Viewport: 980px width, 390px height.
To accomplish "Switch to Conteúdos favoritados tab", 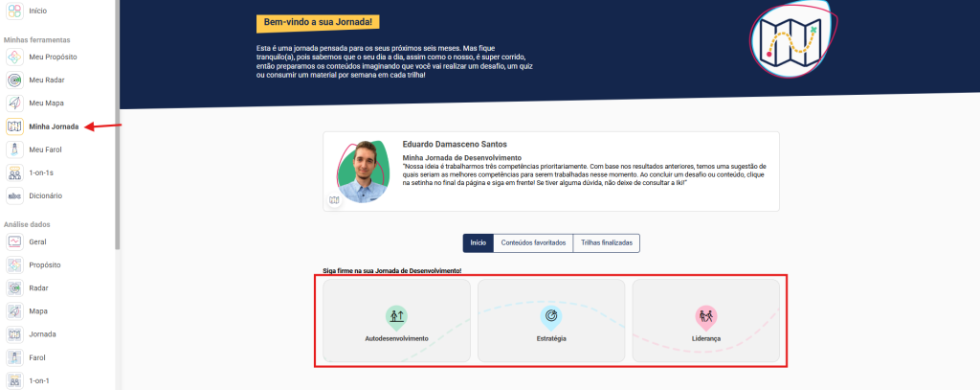I will (x=533, y=243).
